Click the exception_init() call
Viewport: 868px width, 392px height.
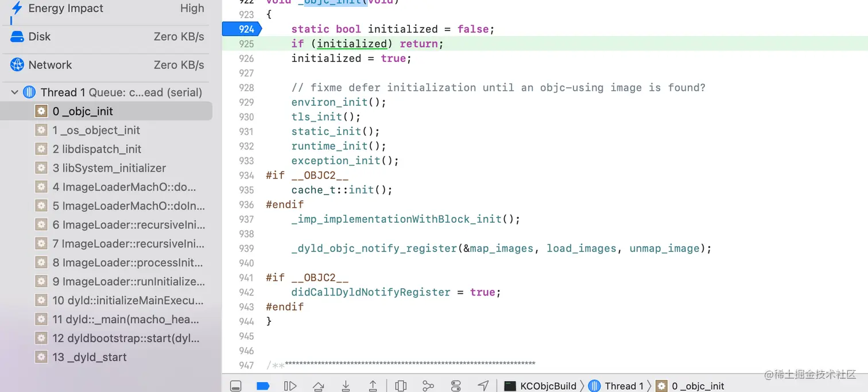(345, 161)
